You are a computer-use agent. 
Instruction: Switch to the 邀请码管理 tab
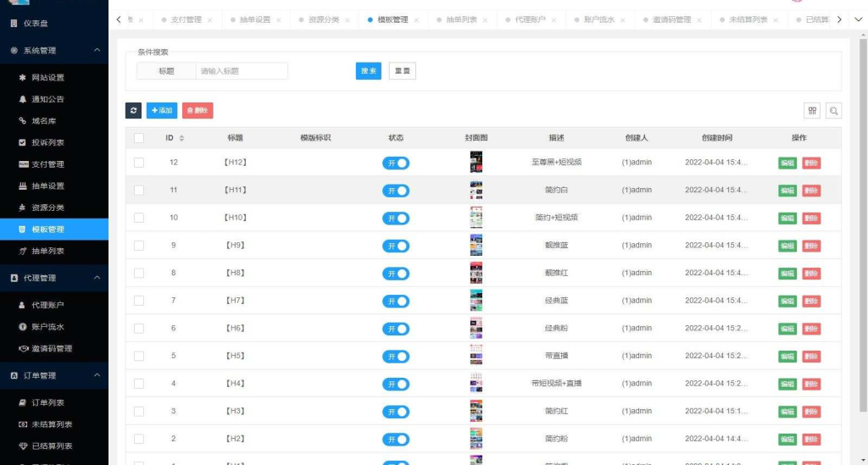pyautogui.click(x=671, y=20)
